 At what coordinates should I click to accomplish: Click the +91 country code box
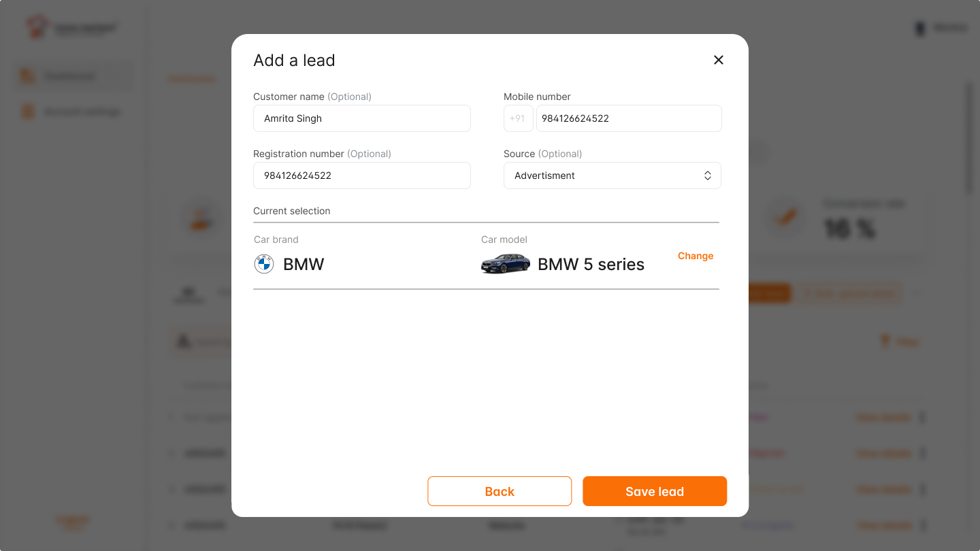coord(518,118)
